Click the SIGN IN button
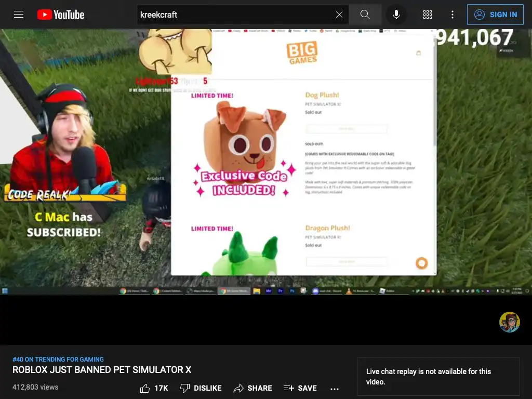Screen dimensions: 532x399 click(x=495, y=15)
